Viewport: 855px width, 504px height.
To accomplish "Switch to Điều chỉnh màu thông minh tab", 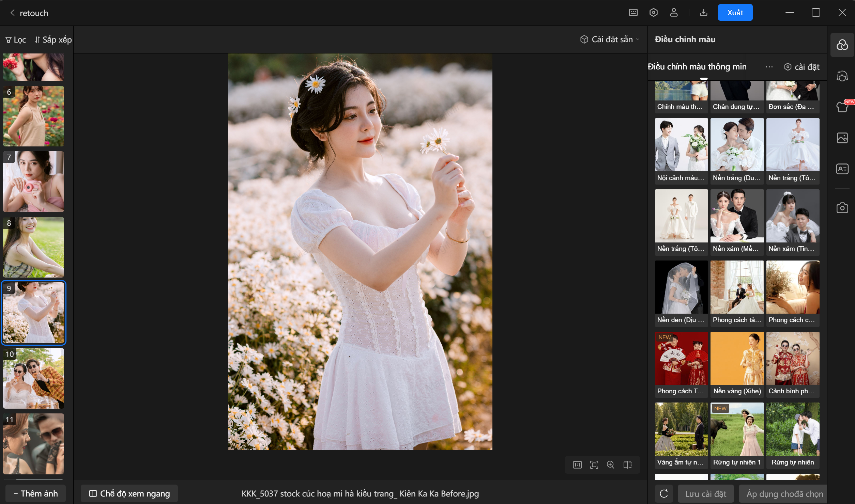I will point(697,67).
